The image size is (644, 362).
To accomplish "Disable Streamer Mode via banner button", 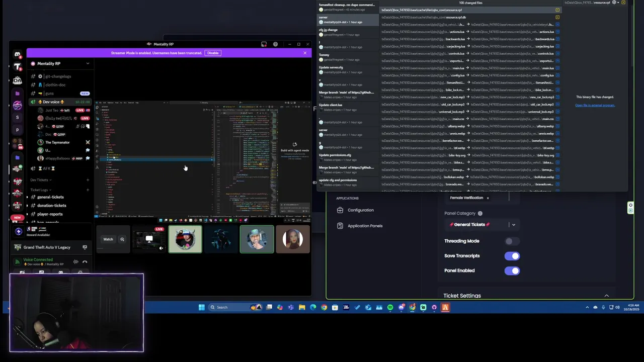I will coord(213,53).
